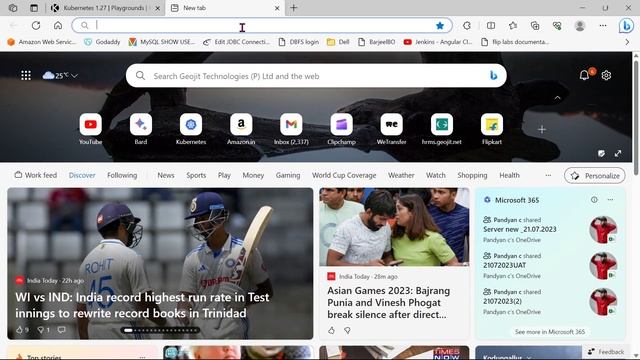Image resolution: width=640 pixels, height=360 pixels.
Task: Go to the browser home page
Action: click(x=58, y=26)
